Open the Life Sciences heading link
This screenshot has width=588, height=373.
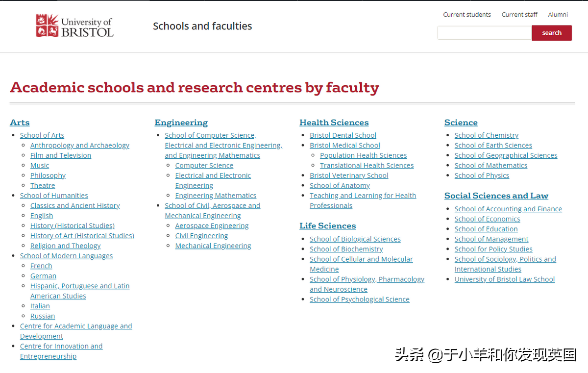click(328, 226)
